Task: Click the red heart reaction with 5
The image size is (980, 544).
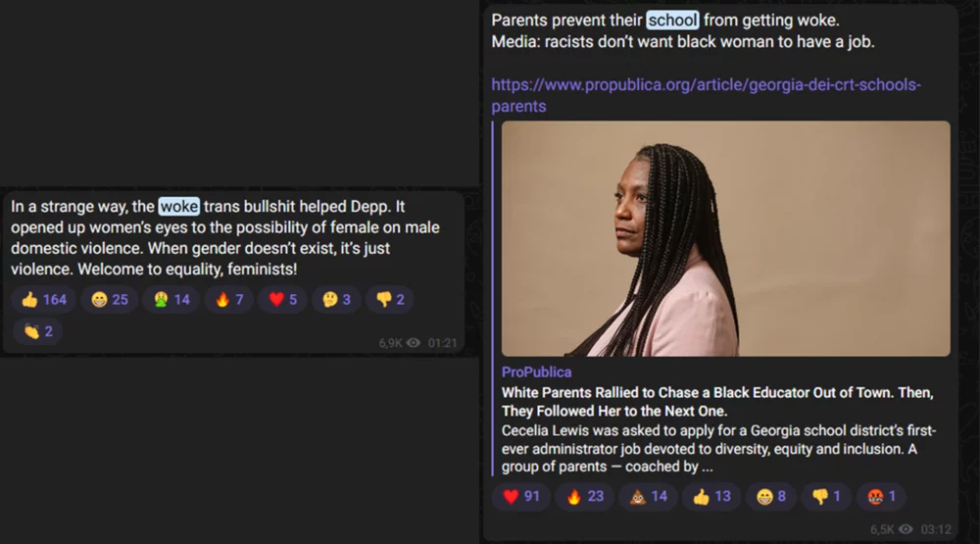Action: [x=282, y=300]
